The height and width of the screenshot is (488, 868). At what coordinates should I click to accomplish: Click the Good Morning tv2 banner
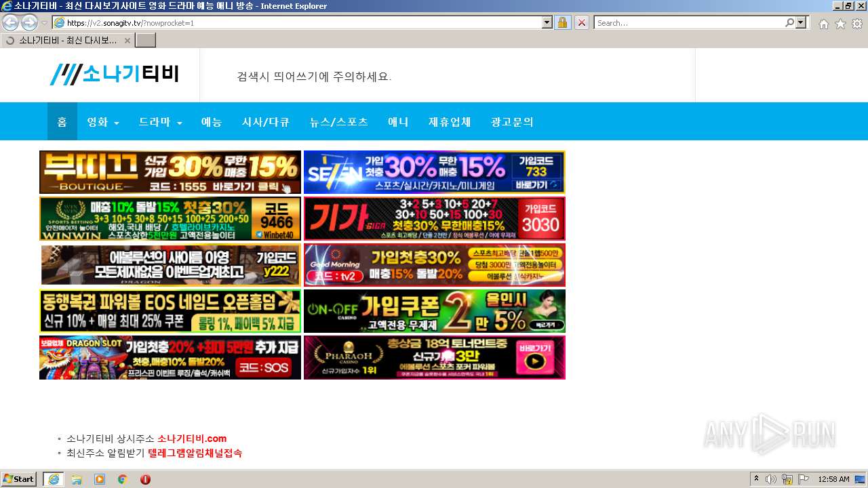(435, 265)
